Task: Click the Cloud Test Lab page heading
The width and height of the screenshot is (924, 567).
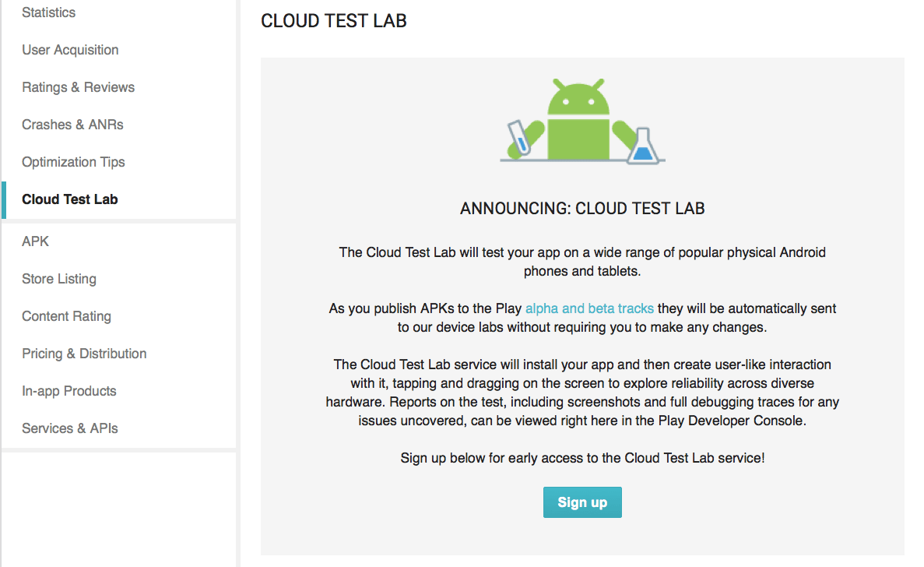Action: [x=333, y=21]
